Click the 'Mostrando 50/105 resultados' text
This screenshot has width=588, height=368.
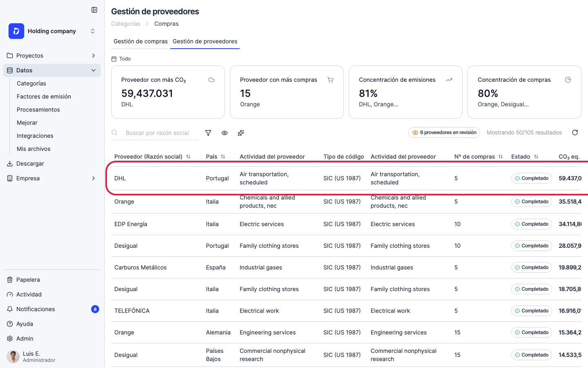click(x=524, y=132)
